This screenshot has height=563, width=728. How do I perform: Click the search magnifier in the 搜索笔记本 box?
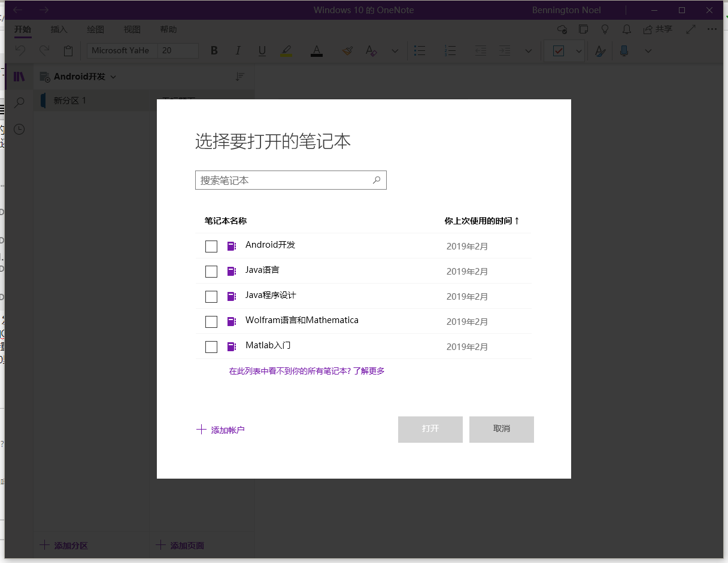click(x=377, y=179)
